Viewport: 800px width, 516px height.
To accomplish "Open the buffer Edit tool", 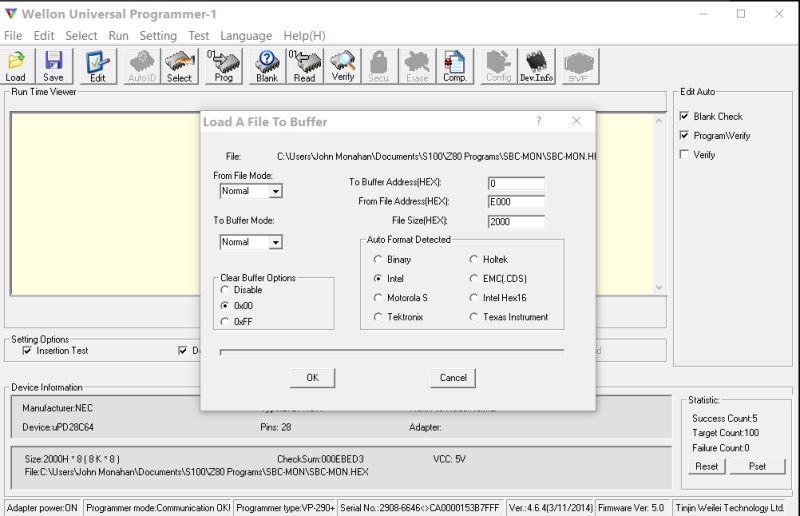I will (97, 66).
